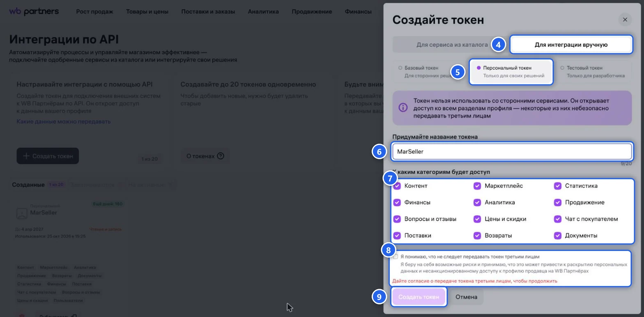Viewport: 644px width, 317px height.
Task: Uncheck the Возвраты category checkbox
Action: [477, 235]
